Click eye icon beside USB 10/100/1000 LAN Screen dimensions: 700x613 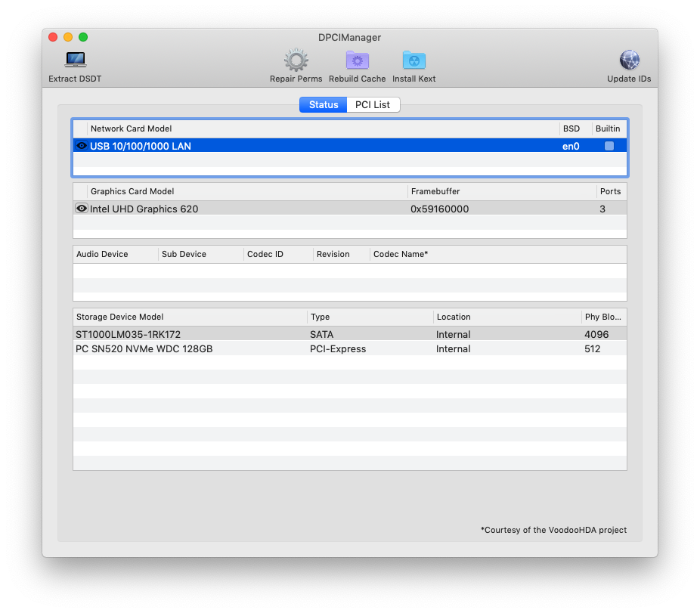click(81, 146)
